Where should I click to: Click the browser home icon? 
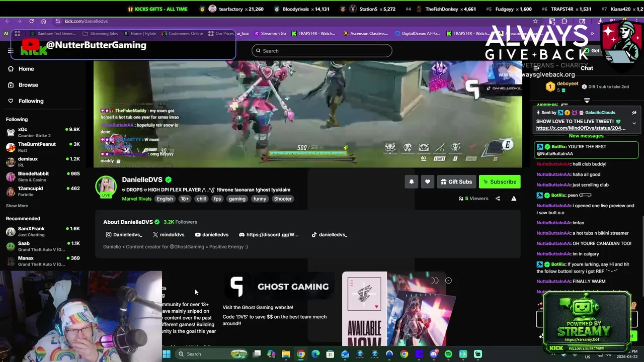43,21
